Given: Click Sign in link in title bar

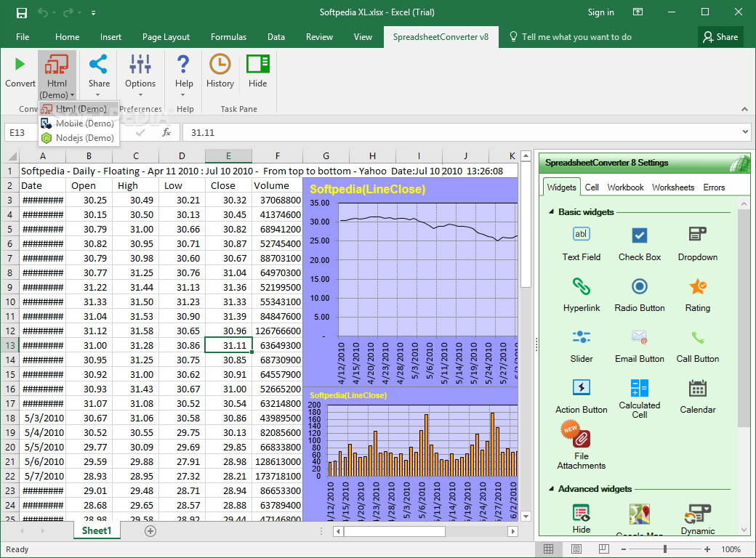Looking at the screenshot, I should 600,12.
